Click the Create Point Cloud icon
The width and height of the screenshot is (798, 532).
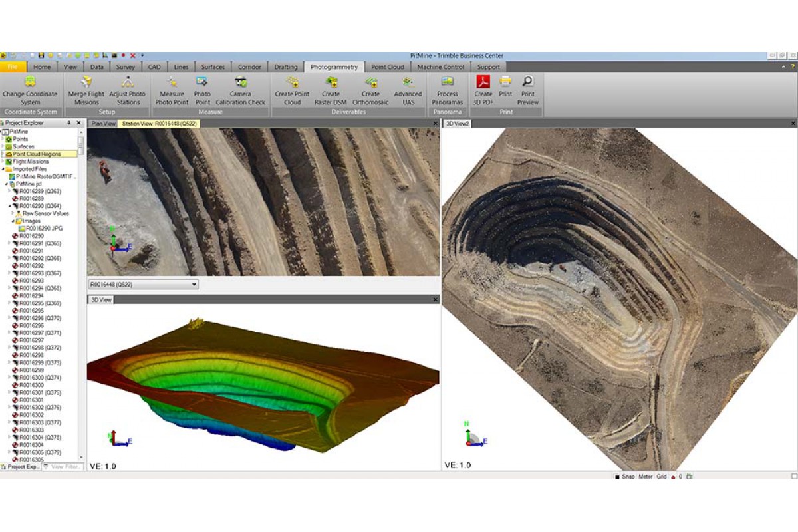point(292,82)
